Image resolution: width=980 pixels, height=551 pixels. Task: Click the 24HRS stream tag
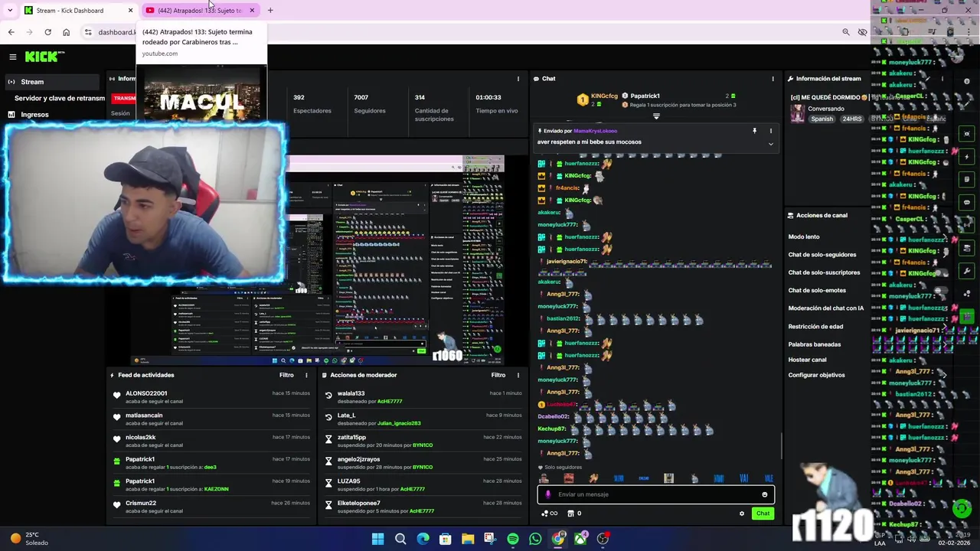click(852, 119)
